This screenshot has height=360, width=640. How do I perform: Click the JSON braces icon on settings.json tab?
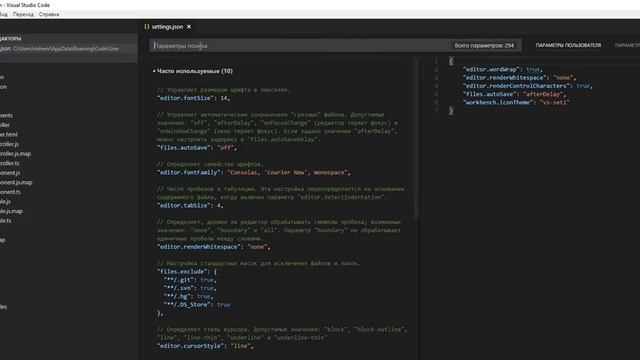(147, 27)
